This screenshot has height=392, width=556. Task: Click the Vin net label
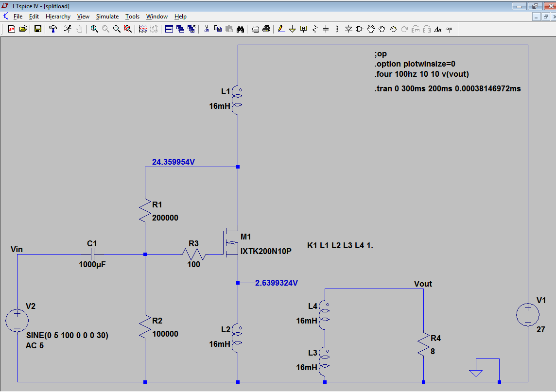pos(17,250)
